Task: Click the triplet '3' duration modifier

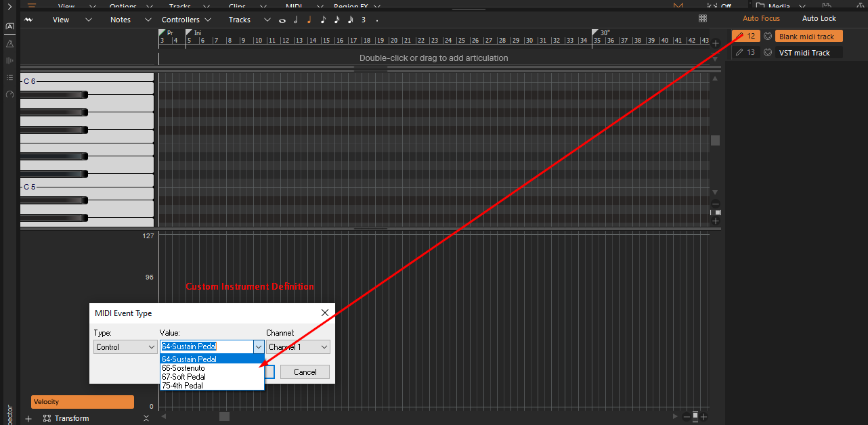Action: (364, 20)
